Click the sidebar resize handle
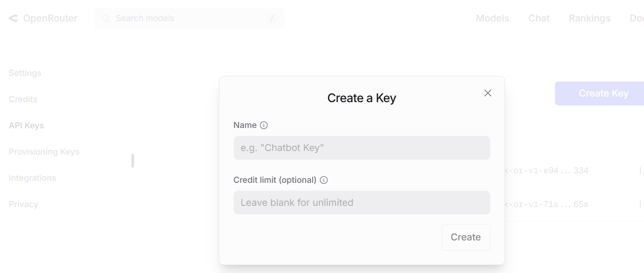The height and width of the screenshot is (273, 644). click(133, 161)
